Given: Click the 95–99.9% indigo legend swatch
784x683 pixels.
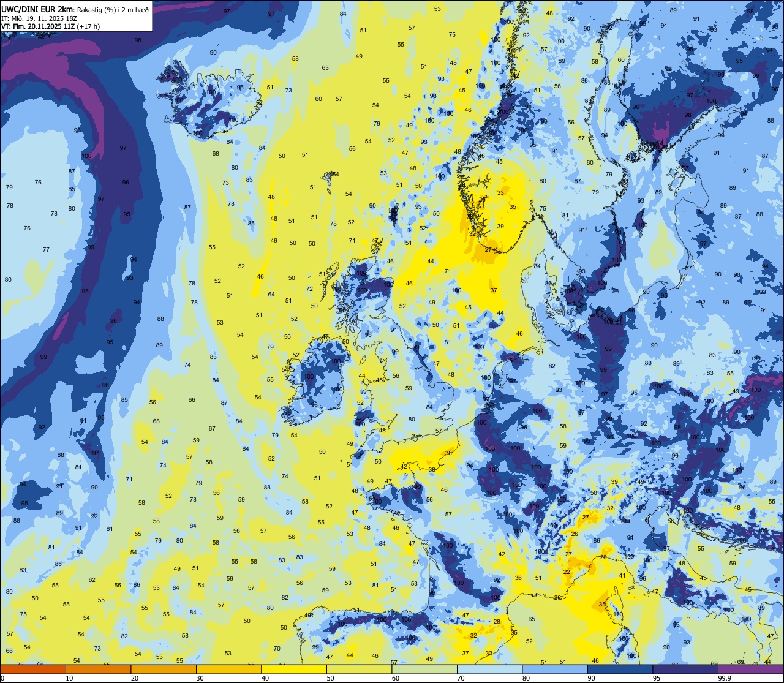Looking at the screenshot, I should (x=685, y=669).
